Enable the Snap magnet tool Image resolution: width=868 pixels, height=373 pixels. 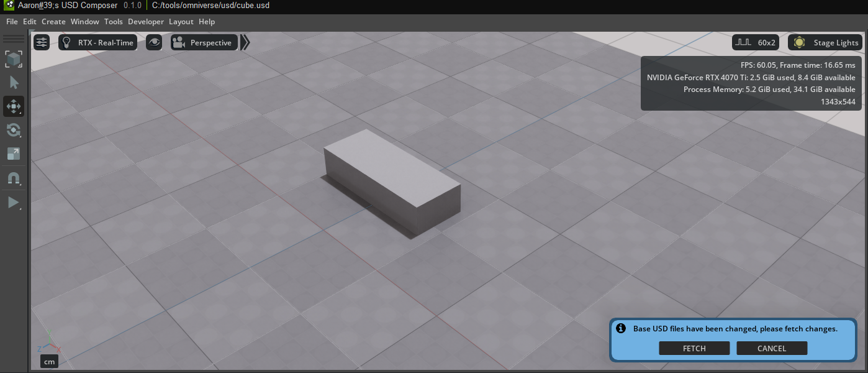click(x=14, y=178)
